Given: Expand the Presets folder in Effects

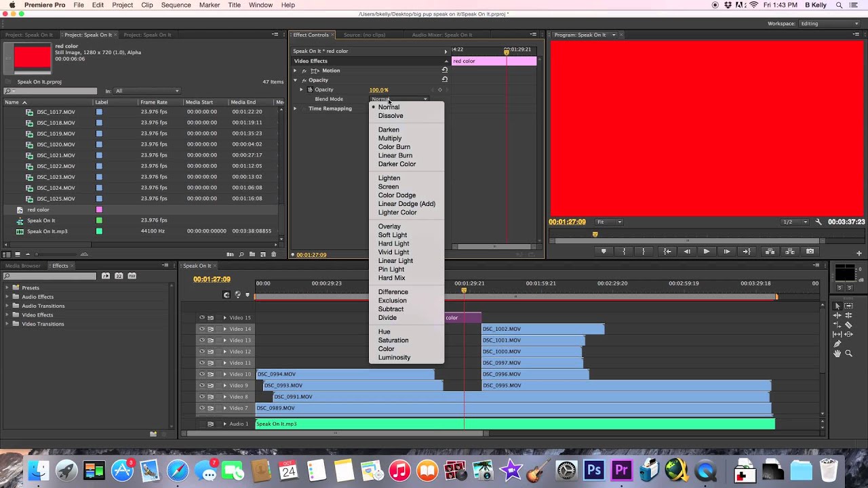Looking at the screenshot, I should click(7, 287).
